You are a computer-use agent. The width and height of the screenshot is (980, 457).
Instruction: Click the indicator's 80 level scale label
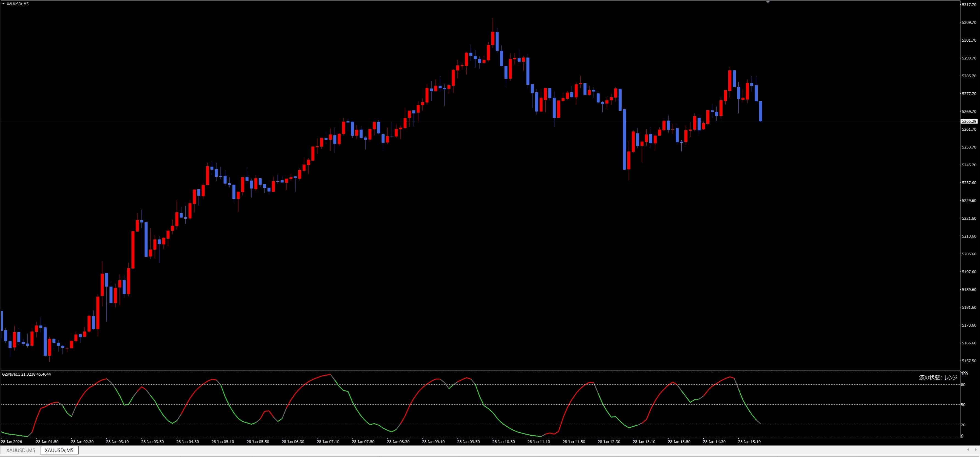click(963, 385)
